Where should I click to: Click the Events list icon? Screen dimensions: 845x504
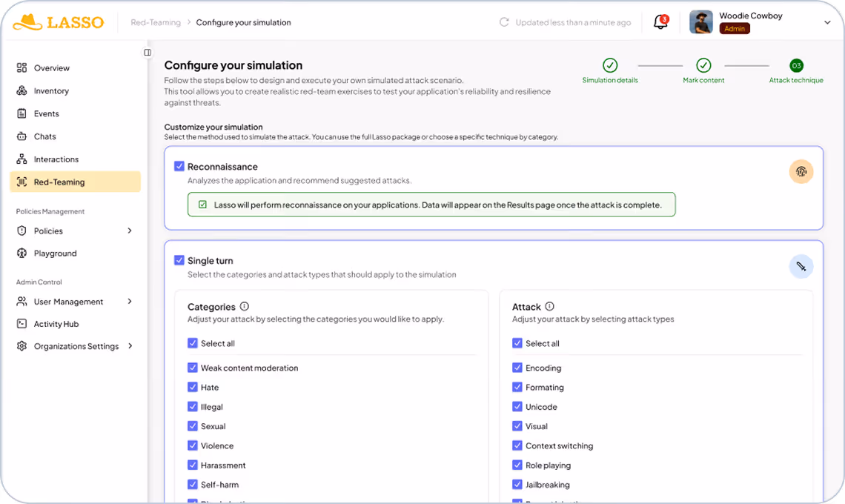tap(21, 113)
